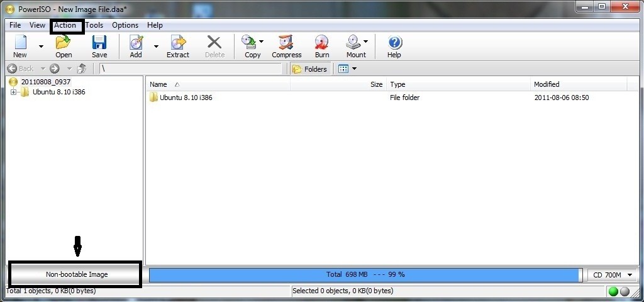The height and width of the screenshot is (302, 644).
Task: Click Selected 0 objects status bar text
Action: coord(343,291)
